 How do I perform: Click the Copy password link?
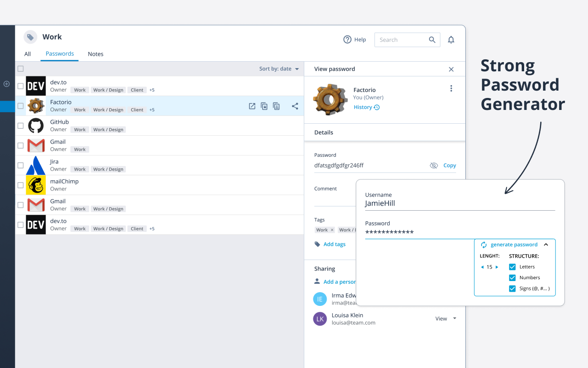coord(450,166)
